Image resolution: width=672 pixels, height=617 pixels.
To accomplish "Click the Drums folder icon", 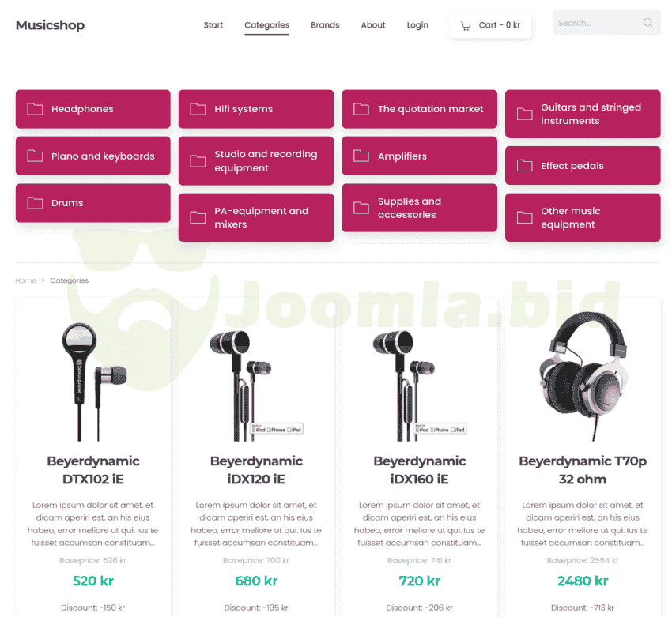I will click(x=35, y=203).
